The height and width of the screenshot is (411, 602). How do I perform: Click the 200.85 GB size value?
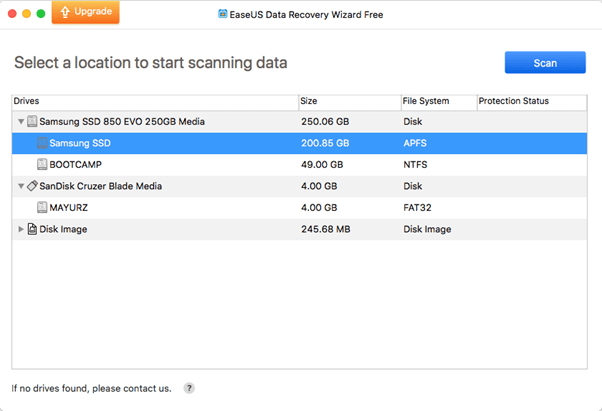pyautogui.click(x=325, y=143)
